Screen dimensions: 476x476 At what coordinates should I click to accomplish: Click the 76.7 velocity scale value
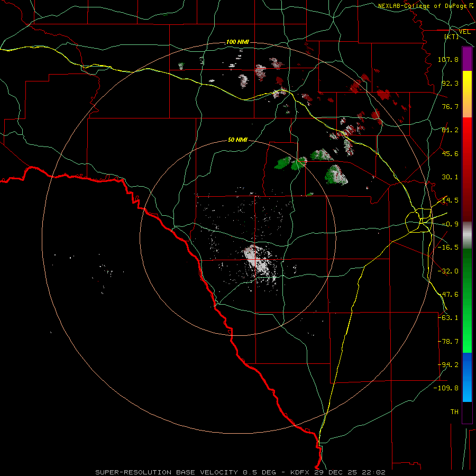point(450,106)
